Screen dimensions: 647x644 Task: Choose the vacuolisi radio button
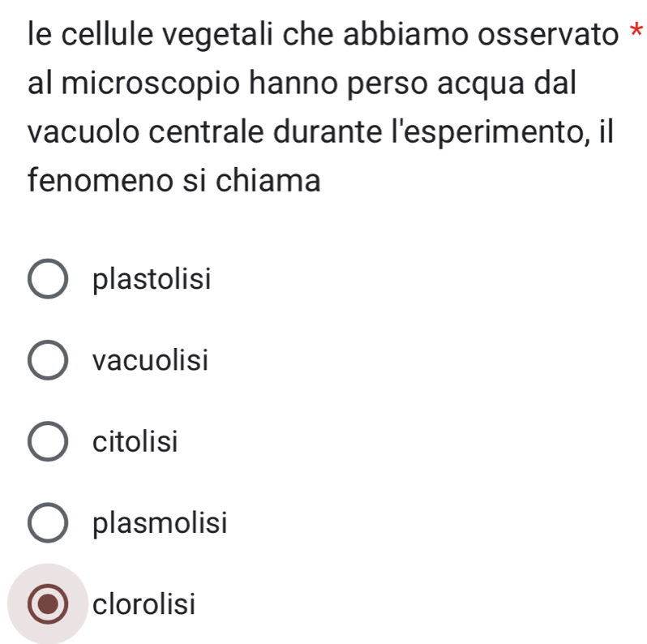[48, 361]
